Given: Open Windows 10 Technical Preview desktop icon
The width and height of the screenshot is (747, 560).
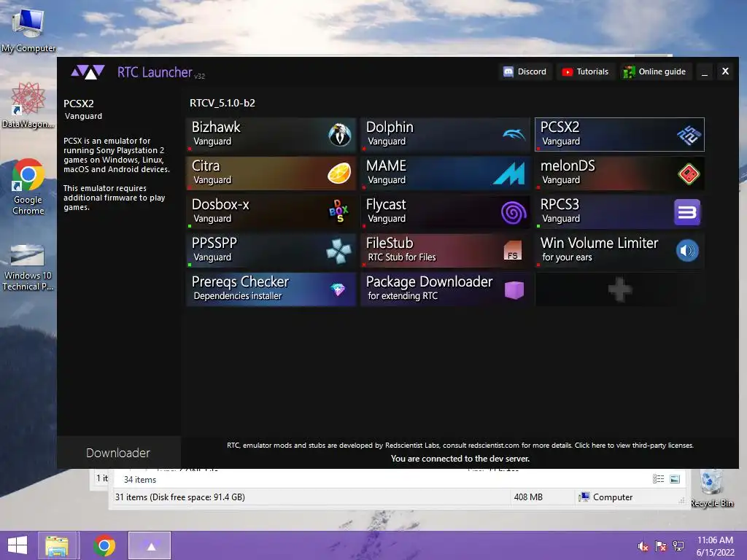Looking at the screenshot, I should (x=28, y=268).
